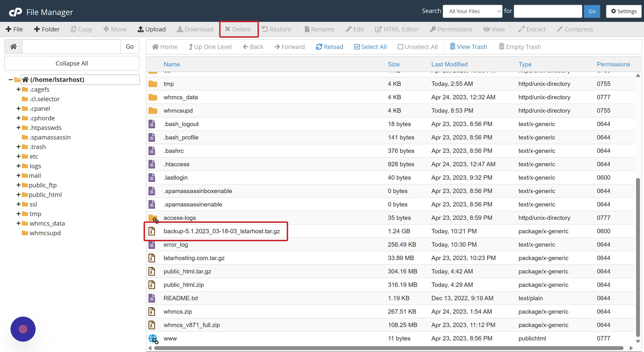Click the Extract toolbar icon
Image resolution: width=644 pixels, height=352 pixels.
pyautogui.click(x=521, y=29)
